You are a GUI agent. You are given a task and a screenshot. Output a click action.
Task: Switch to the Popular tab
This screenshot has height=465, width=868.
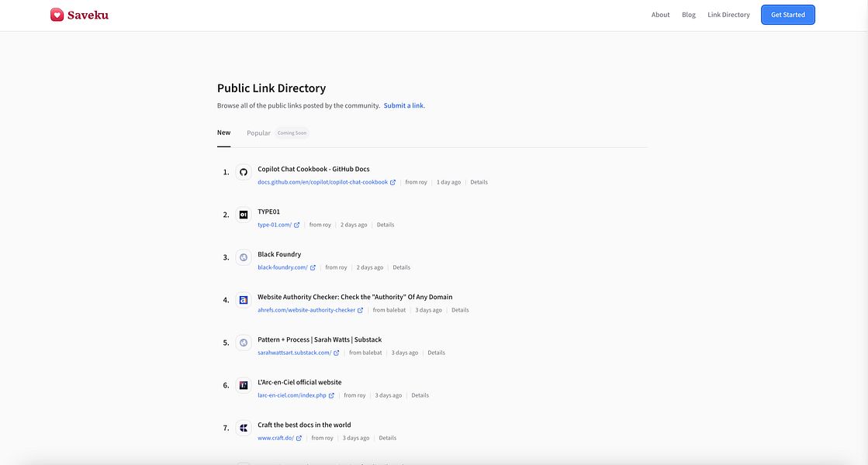(258, 133)
